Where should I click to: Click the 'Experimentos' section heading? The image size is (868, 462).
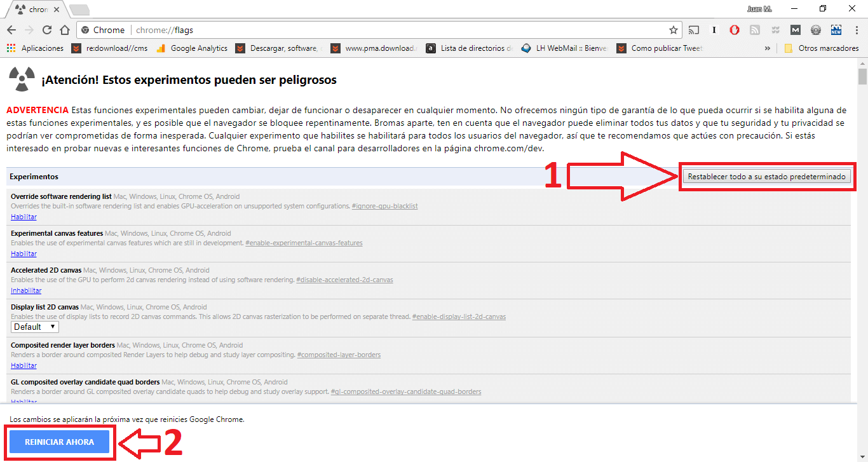click(34, 177)
